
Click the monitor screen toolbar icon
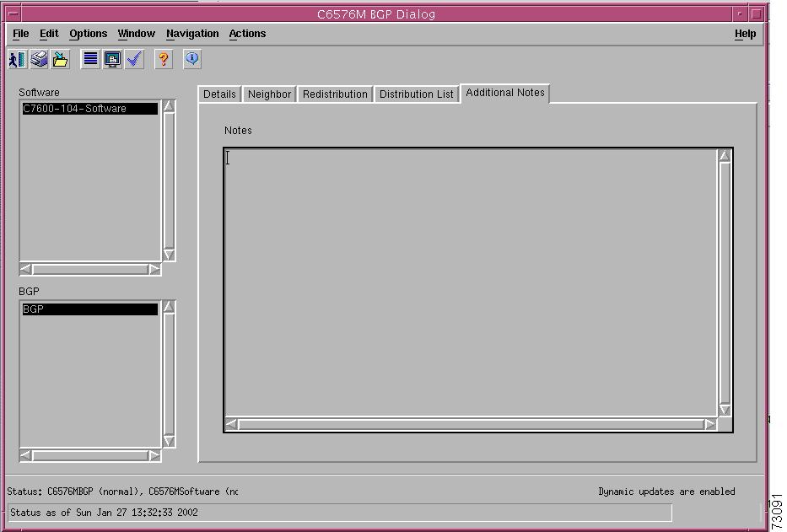coord(112,59)
